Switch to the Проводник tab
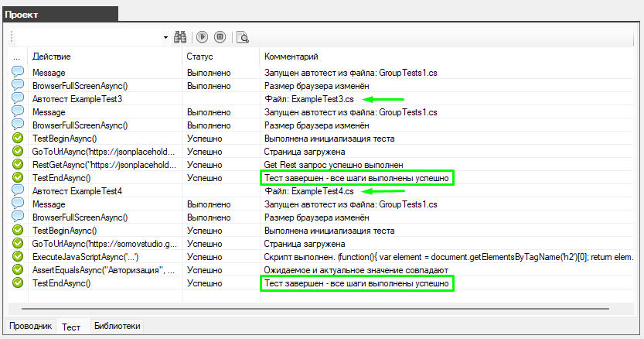Screen dimensions: 644x339 (30, 327)
